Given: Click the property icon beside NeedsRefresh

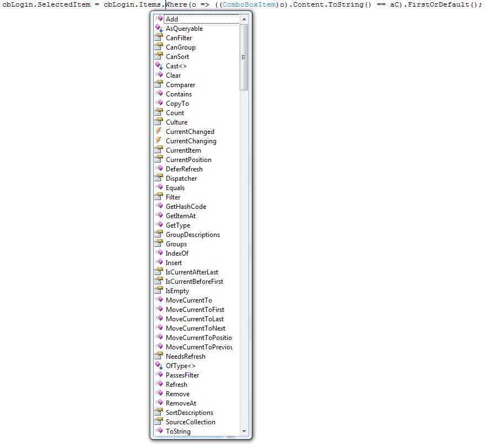Looking at the screenshot, I should pos(159,356).
